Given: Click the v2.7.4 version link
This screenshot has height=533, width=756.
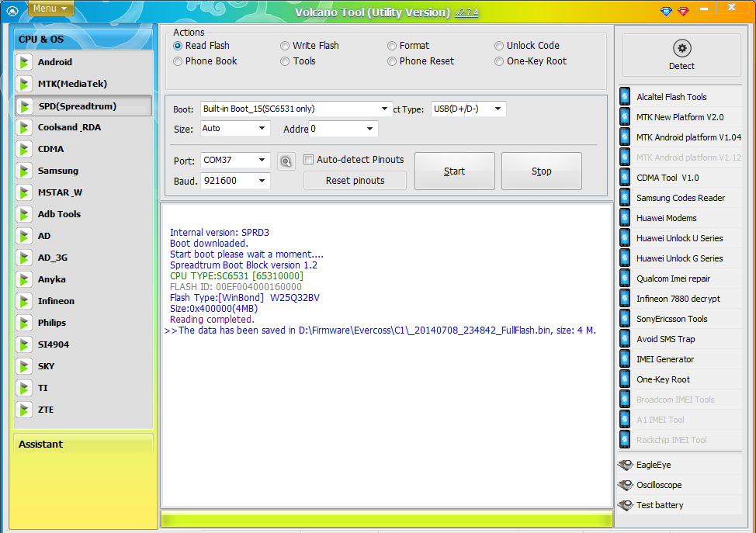Looking at the screenshot, I should tap(466, 12).
